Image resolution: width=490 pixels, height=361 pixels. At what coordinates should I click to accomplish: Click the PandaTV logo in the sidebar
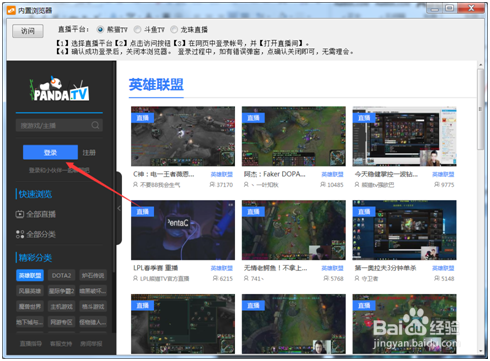pos(60,89)
